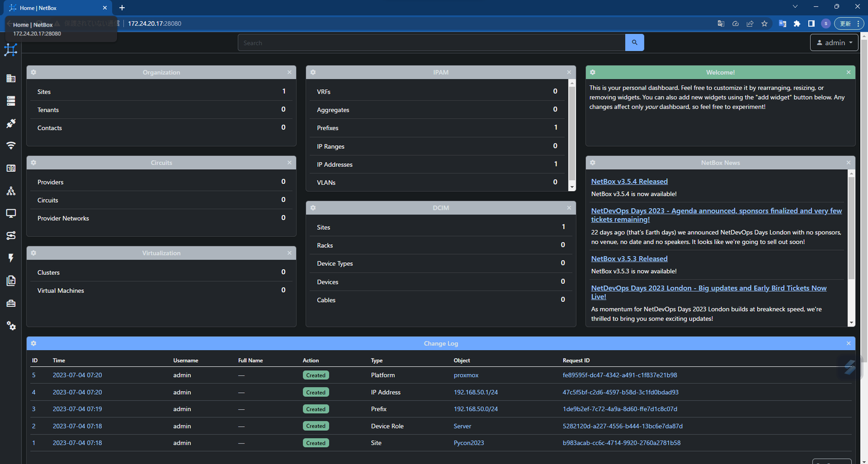Screen dimensions: 868x464
Task: Open NetDevOps Days 2023 Agenda announced link
Action: 717,215
